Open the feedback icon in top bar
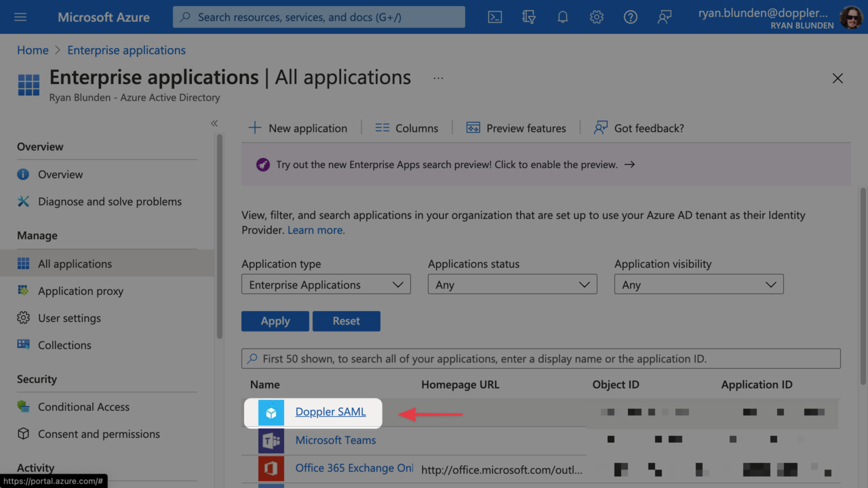This screenshot has height=488, width=868. coord(665,17)
